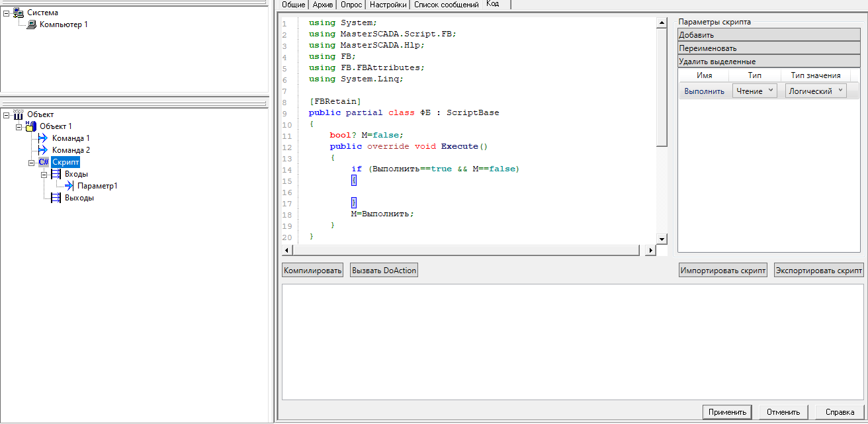This screenshot has height=424, width=868.
Task: Click the horizontal scrollbar thumb in code editor
Action: tap(466, 250)
